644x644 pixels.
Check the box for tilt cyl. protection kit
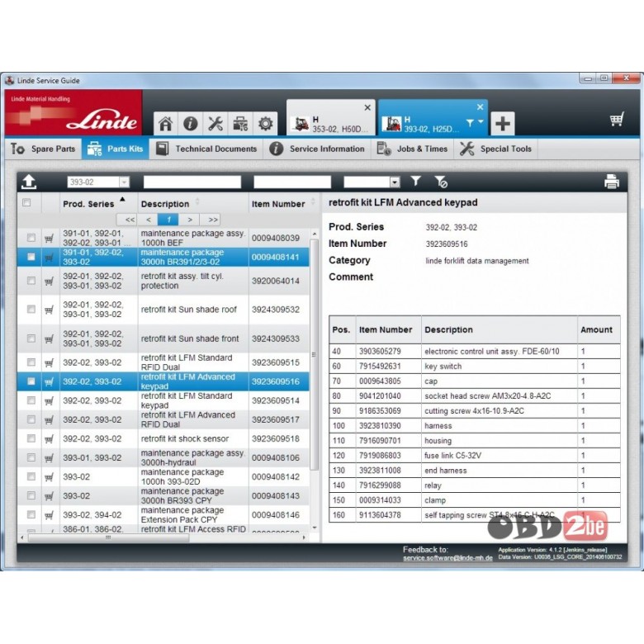31,281
